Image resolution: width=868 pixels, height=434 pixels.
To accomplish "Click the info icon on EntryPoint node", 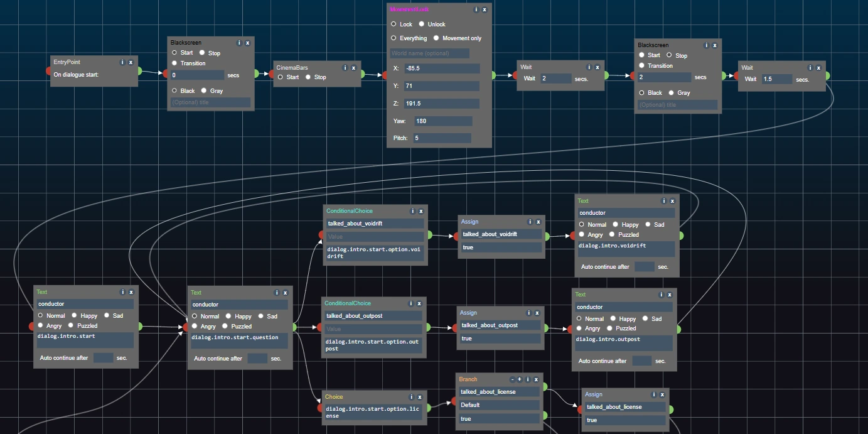I will click(122, 62).
